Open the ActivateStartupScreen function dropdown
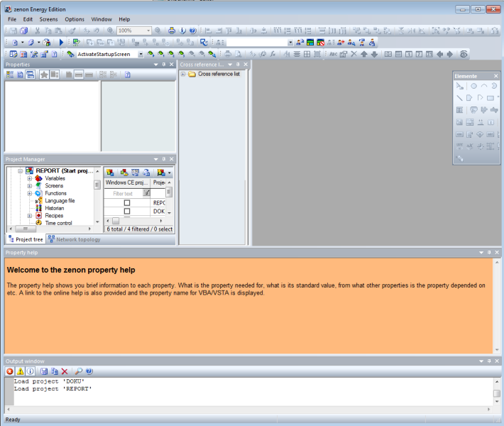The image size is (504, 426). tap(141, 54)
